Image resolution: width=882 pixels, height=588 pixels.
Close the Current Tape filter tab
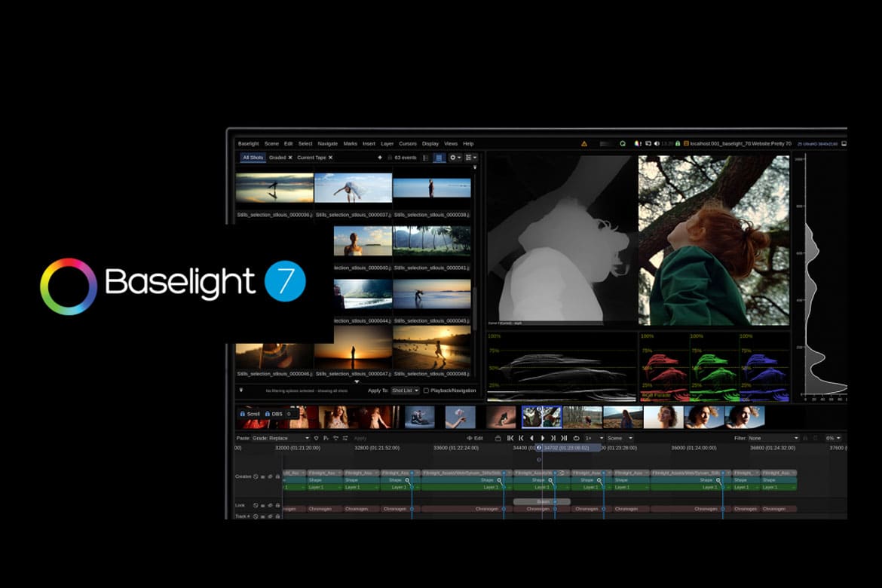(330, 158)
